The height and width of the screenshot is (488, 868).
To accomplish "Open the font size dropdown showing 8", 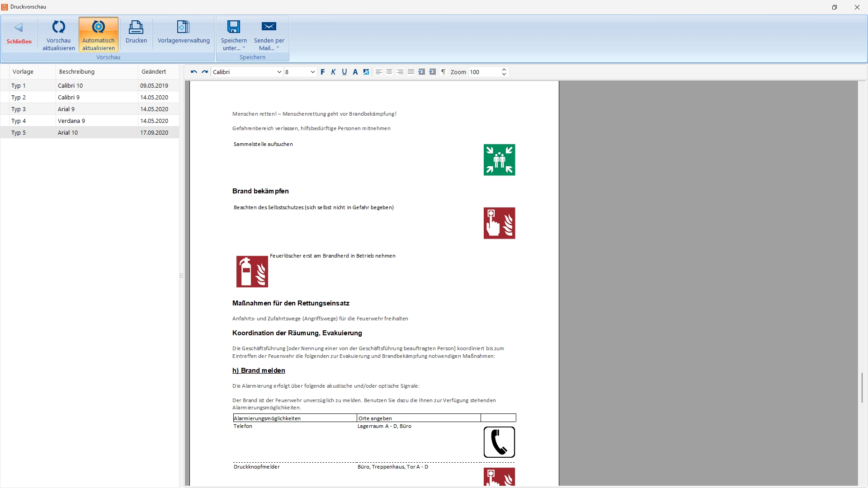I will [x=312, y=72].
